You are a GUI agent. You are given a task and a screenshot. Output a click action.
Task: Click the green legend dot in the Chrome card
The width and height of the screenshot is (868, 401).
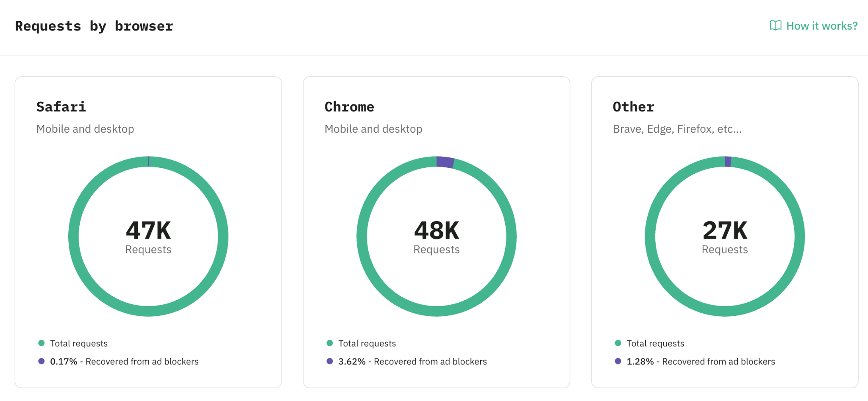tap(330, 343)
